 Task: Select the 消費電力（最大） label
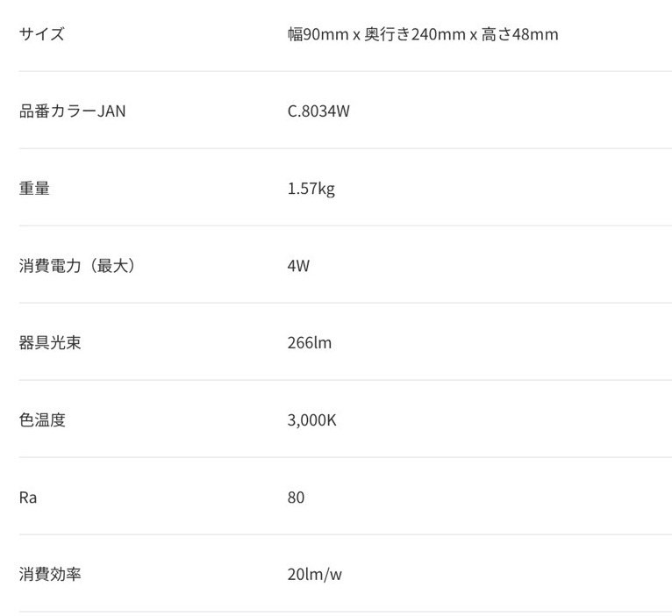click(x=76, y=266)
